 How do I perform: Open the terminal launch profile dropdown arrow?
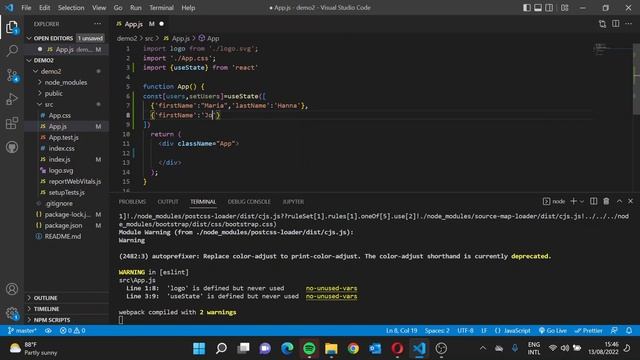coord(582,201)
